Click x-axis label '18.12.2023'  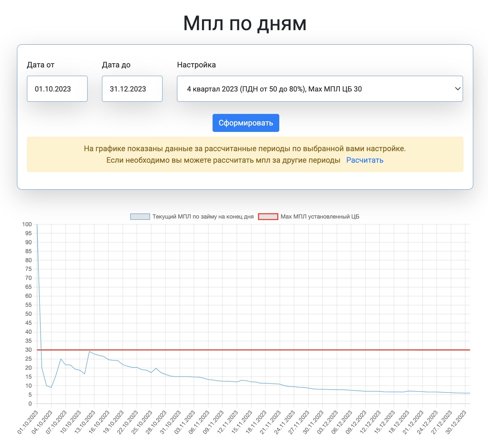pyautogui.click(x=399, y=422)
